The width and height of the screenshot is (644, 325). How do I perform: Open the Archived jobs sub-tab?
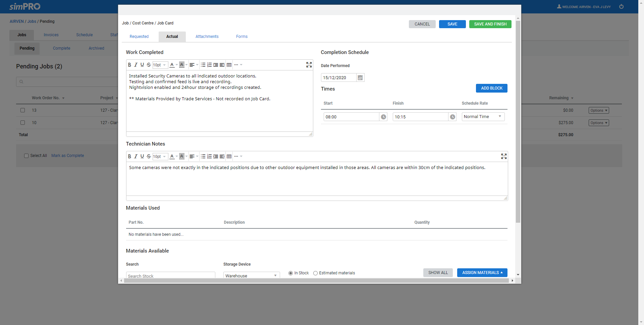click(96, 48)
